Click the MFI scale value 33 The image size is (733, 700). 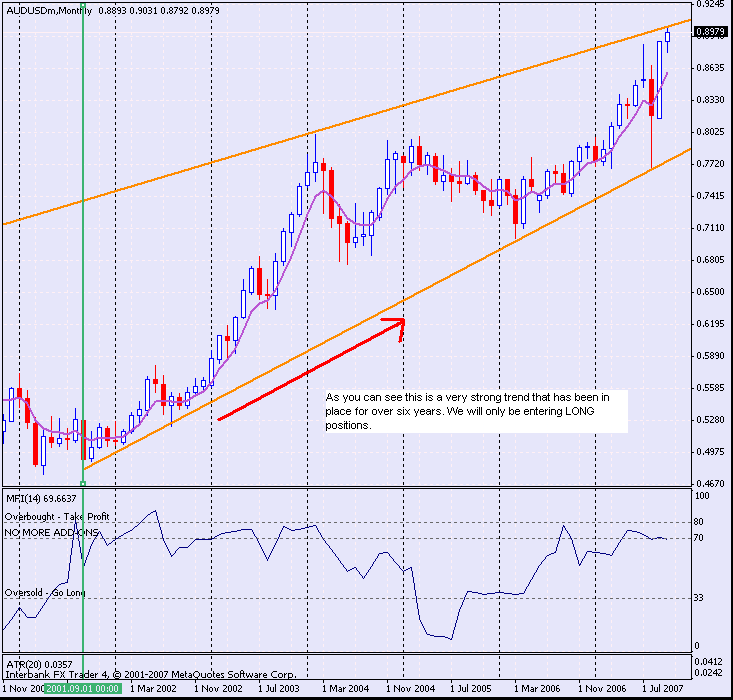pos(699,598)
